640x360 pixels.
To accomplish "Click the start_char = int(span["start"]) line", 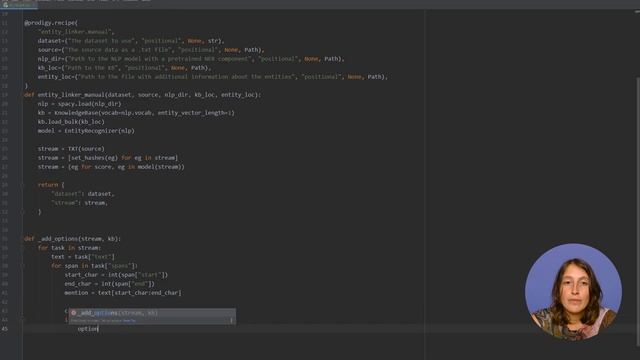I will [x=116, y=275].
